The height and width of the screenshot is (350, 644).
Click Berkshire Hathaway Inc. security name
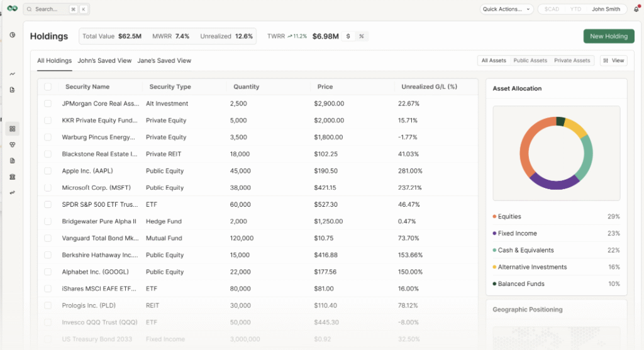coord(100,255)
